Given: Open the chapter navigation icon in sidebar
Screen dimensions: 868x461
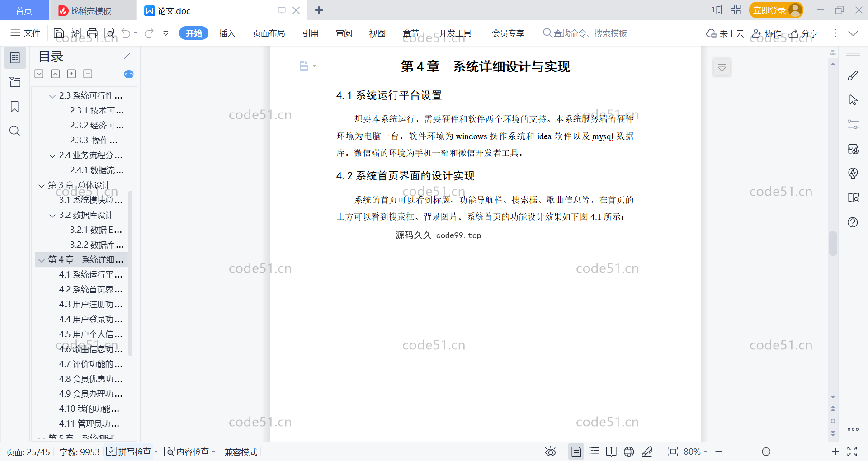Looking at the screenshot, I should [15, 82].
